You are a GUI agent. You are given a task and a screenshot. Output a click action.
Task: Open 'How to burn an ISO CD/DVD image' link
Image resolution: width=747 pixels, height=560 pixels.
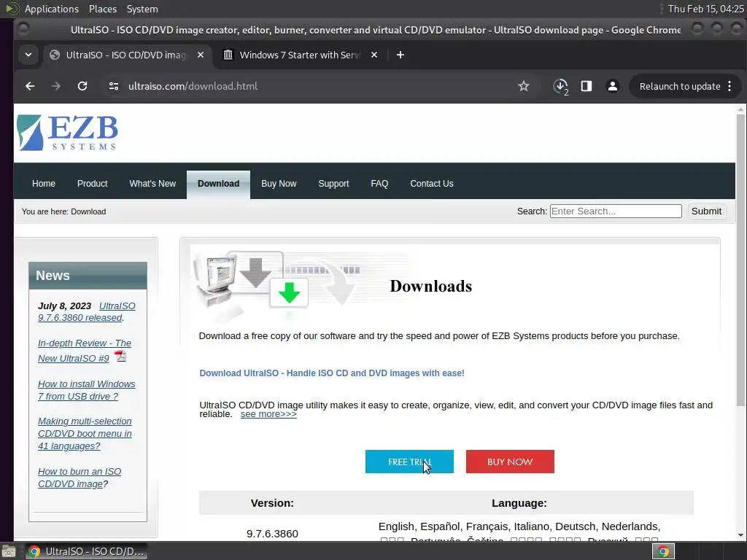click(x=80, y=477)
